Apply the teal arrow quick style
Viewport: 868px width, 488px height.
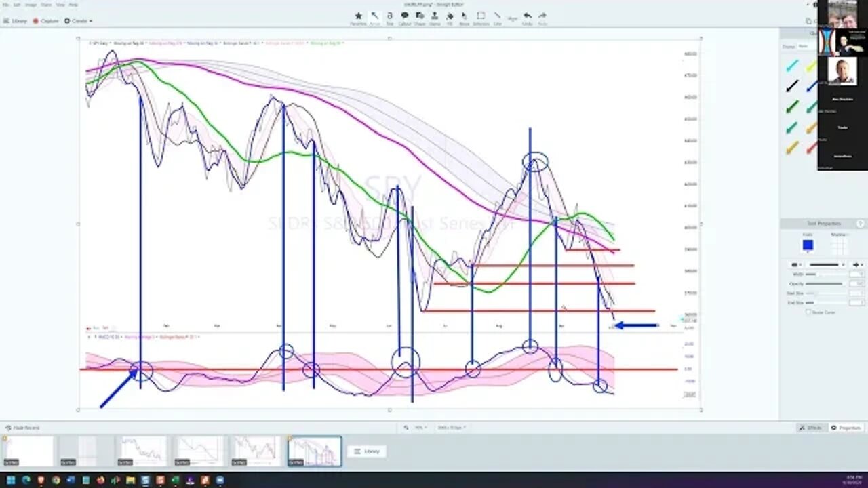coord(792,127)
